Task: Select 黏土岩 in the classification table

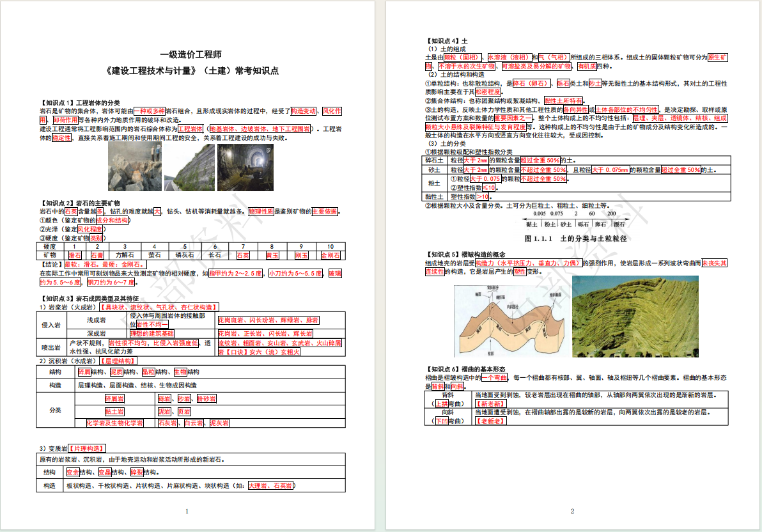Action: click(114, 411)
